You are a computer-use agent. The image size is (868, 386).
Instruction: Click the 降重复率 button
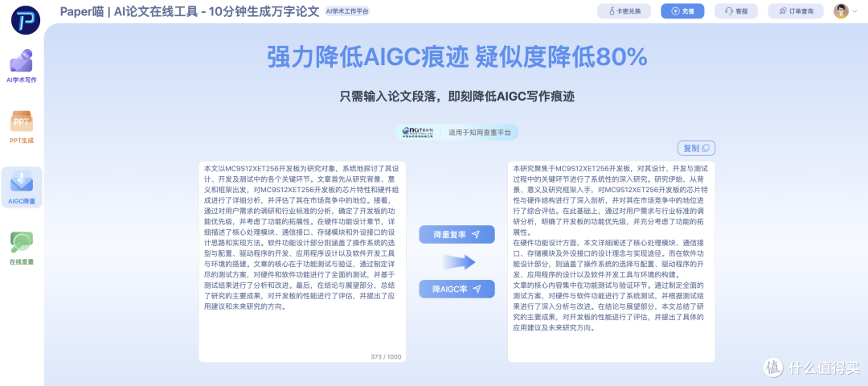(x=457, y=234)
